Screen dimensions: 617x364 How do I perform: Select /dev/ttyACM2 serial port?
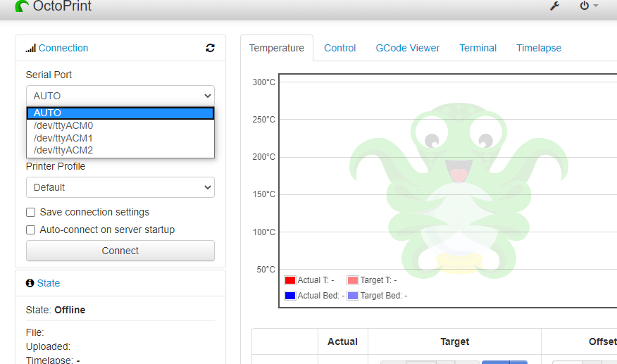pyautogui.click(x=120, y=151)
